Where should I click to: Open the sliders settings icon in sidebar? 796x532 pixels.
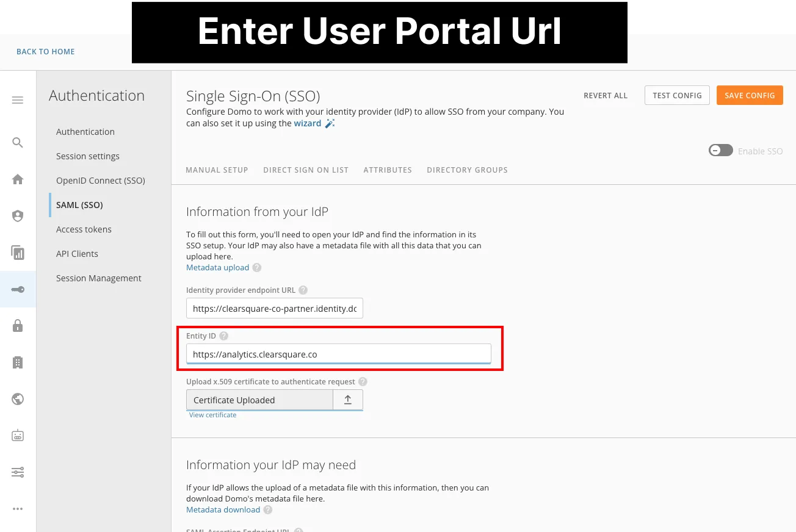point(18,472)
